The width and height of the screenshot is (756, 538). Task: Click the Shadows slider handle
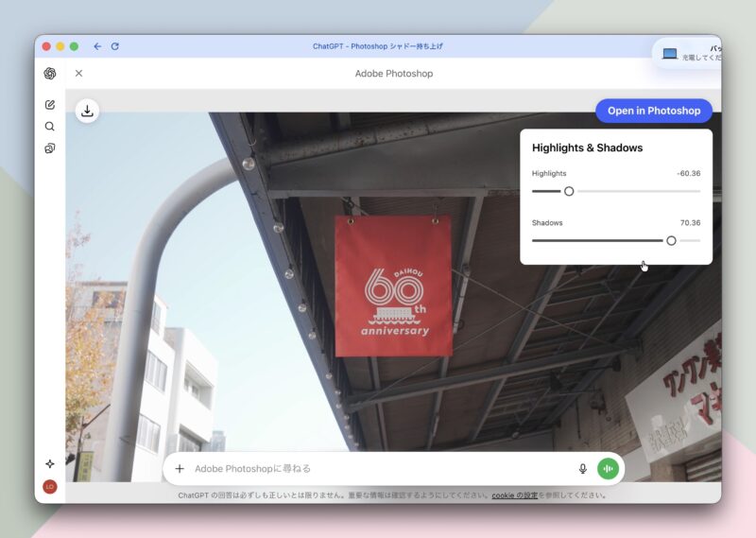point(671,240)
